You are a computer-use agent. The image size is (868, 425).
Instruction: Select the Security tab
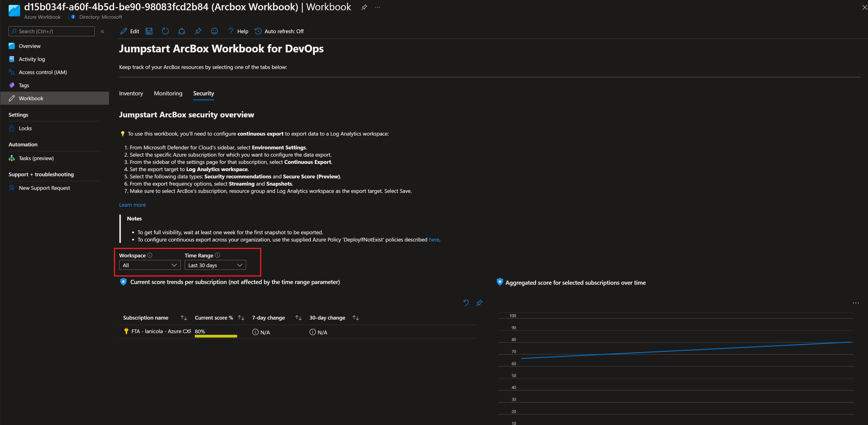[x=203, y=93]
